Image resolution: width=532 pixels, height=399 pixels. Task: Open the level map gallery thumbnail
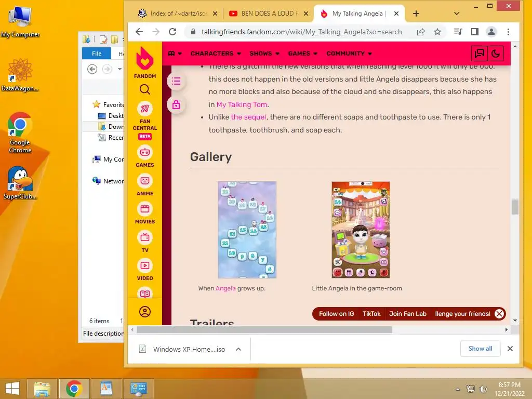(x=247, y=230)
